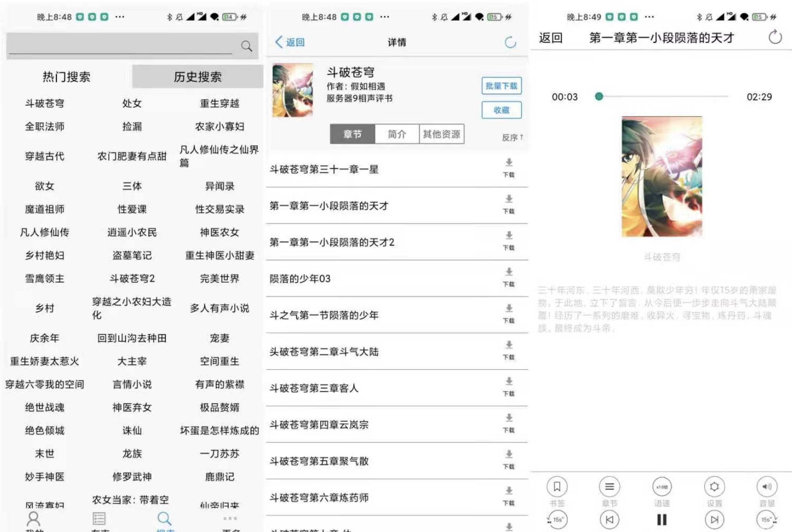This screenshot has width=792, height=532.
Task: Select the 斗破苍穹 search keyword
Action: (45, 104)
